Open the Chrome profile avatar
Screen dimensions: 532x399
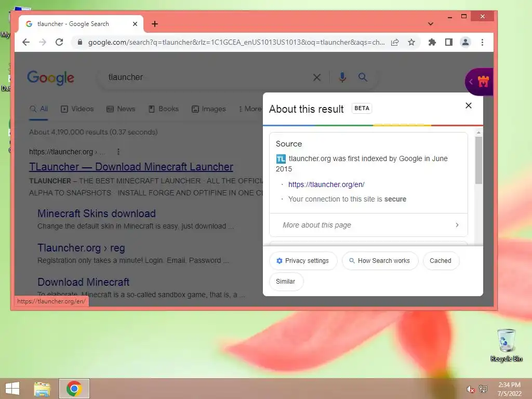pos(465,42)
